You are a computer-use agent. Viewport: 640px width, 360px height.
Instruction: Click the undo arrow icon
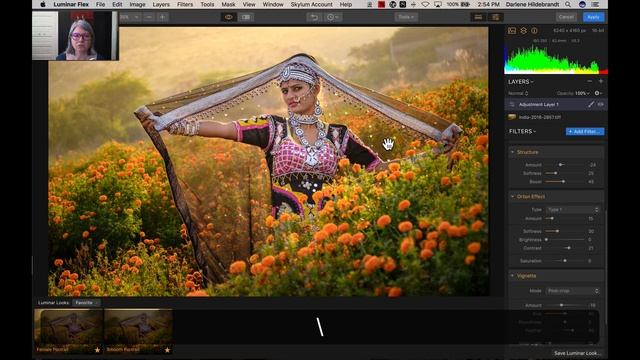(314, 17)
